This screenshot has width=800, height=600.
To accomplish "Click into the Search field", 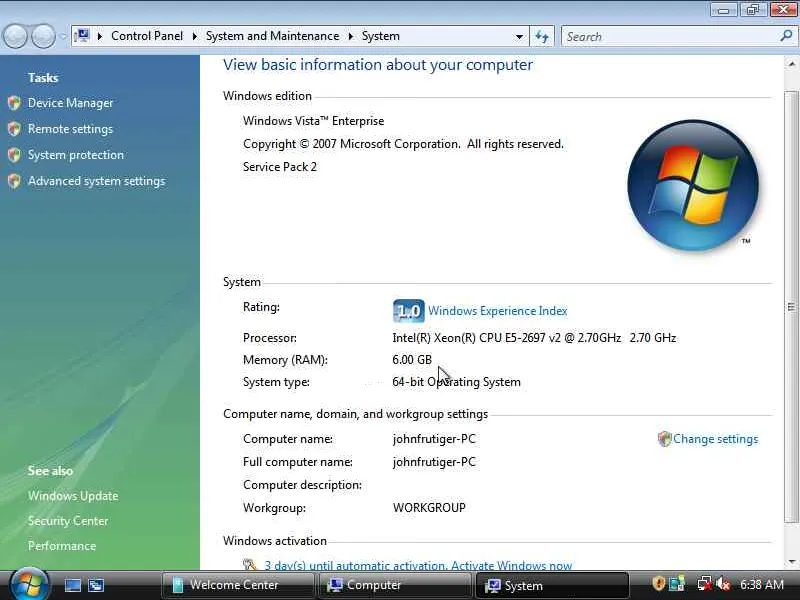I will pos(671,37).
